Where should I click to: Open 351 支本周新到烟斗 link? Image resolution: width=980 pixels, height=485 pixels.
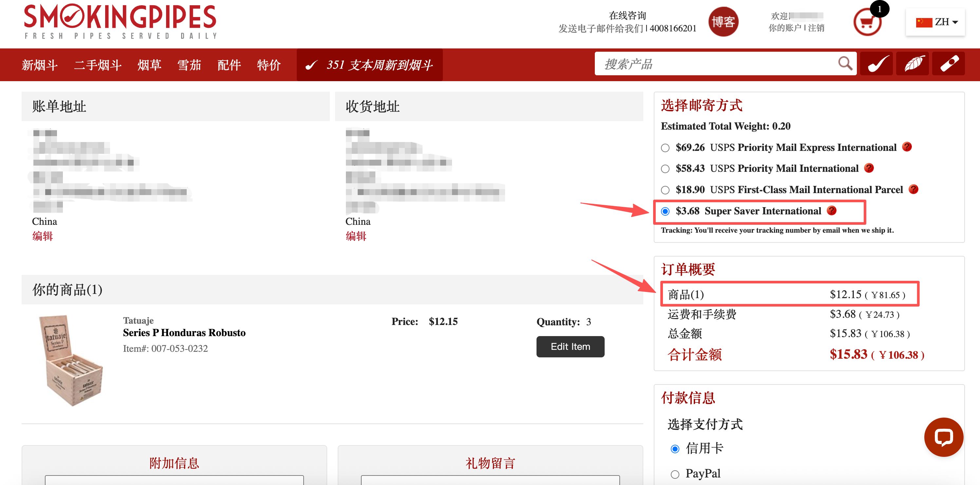[369, 64]
